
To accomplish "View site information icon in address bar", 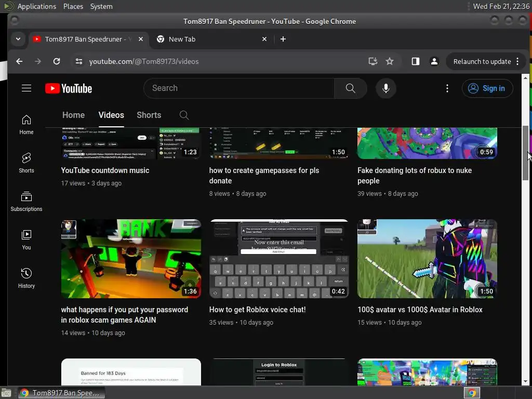I will pos(79,61).
